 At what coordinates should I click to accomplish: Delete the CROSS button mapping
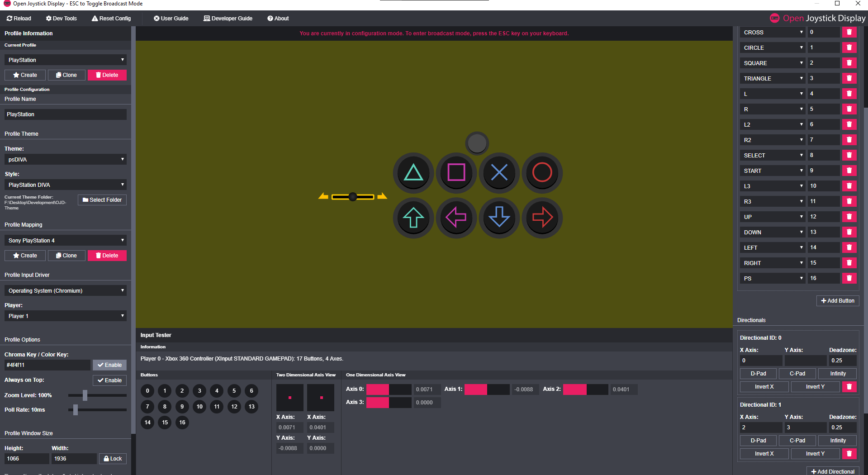849,32
